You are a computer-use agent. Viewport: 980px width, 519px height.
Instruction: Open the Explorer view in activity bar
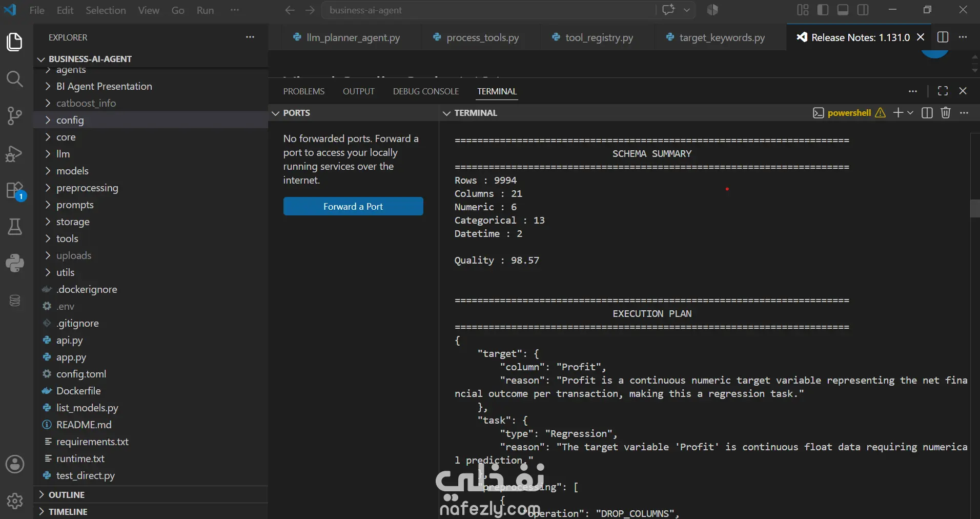click(14, 42)
